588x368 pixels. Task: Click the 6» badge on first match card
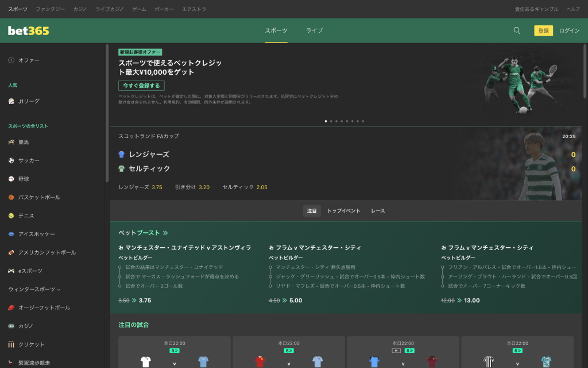[175, 350]
